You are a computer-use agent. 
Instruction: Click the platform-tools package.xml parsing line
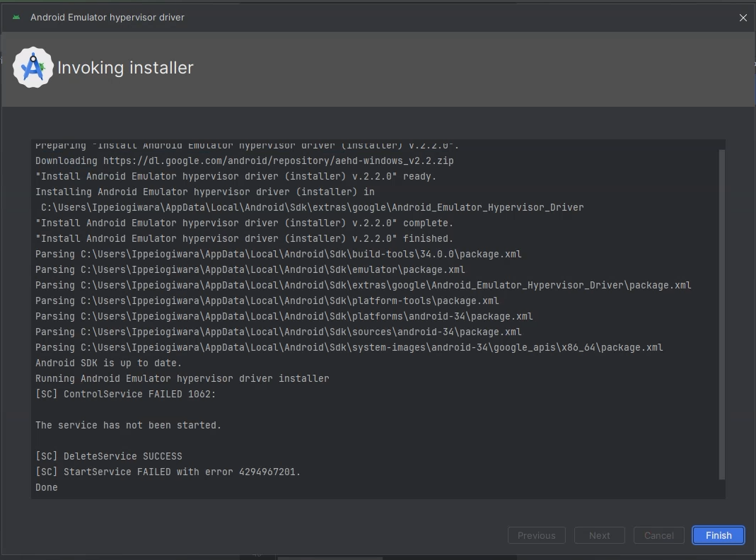point(267,301)
